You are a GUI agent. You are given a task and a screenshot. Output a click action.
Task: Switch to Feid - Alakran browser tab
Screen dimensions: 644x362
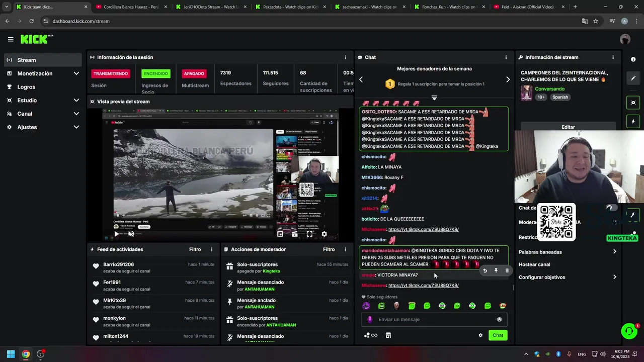pos(529,7)
